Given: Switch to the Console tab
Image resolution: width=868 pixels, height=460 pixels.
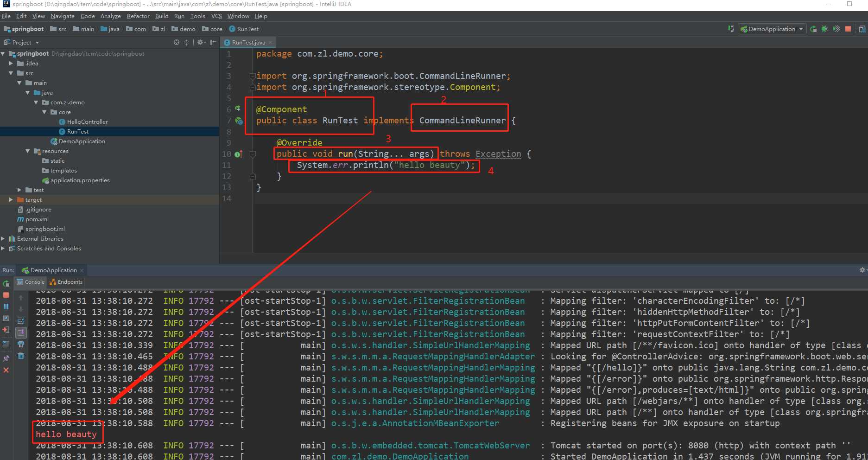Looking at the screenshot, I should point(31,282).
